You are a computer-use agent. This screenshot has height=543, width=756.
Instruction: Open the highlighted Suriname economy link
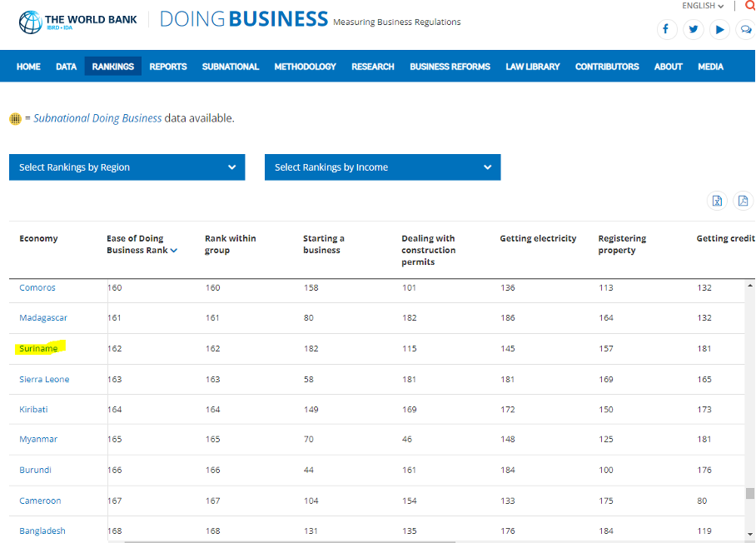(38, 349)
